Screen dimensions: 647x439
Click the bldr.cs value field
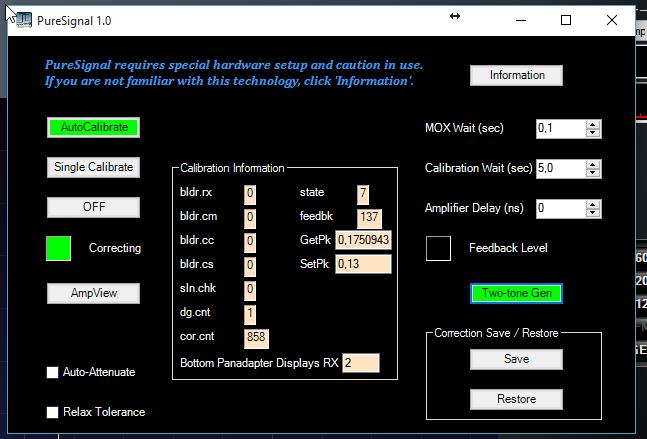coord(250,265)
